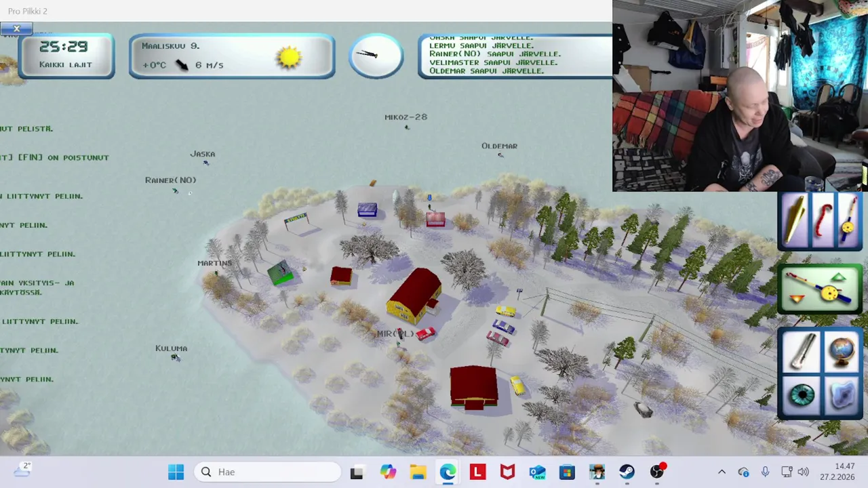The width and height of the screenshot is (868, 488).
Task: Click the sun weather icon
Action: pos(290,57)
